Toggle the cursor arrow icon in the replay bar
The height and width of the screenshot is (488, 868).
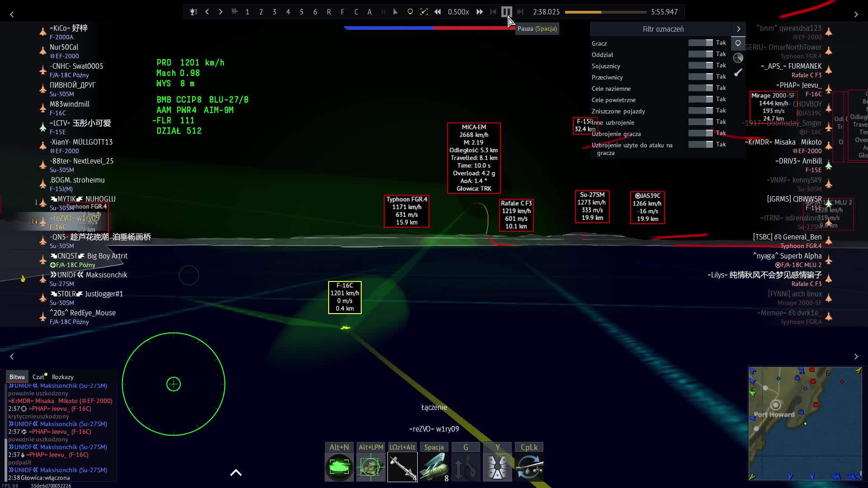[396, 12]
